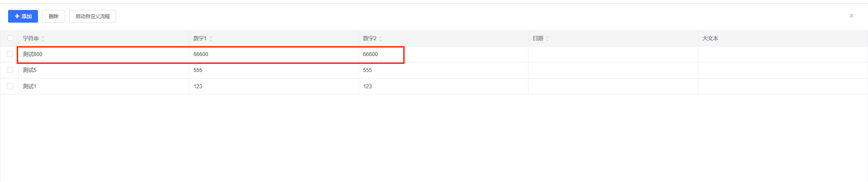Tick the checkbox for row 测试1

tap(9, 86)
